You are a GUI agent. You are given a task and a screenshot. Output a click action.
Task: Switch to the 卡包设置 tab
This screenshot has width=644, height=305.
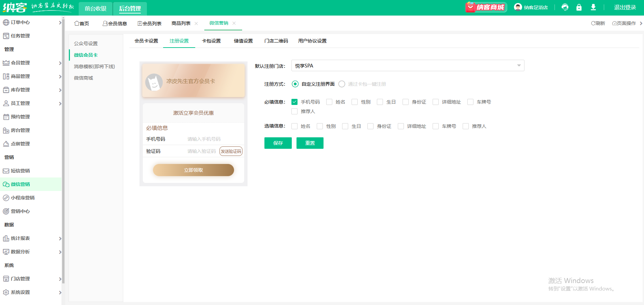(211, 41)
